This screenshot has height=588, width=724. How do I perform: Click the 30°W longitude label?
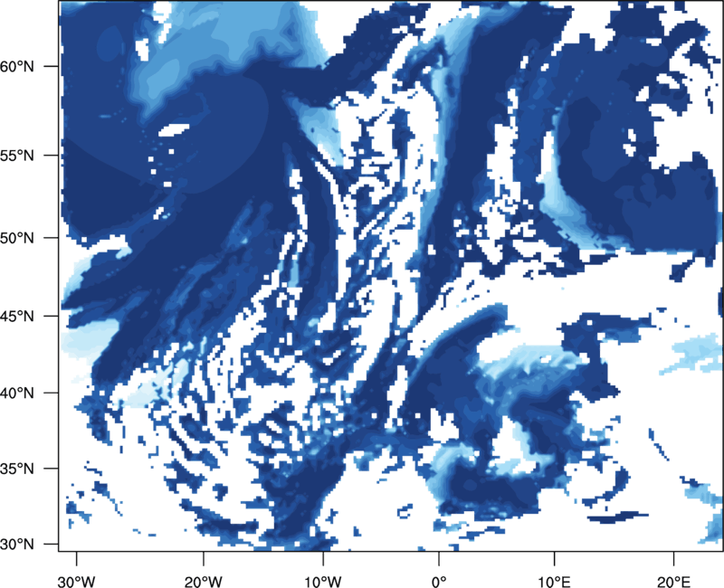coord(77,582)
